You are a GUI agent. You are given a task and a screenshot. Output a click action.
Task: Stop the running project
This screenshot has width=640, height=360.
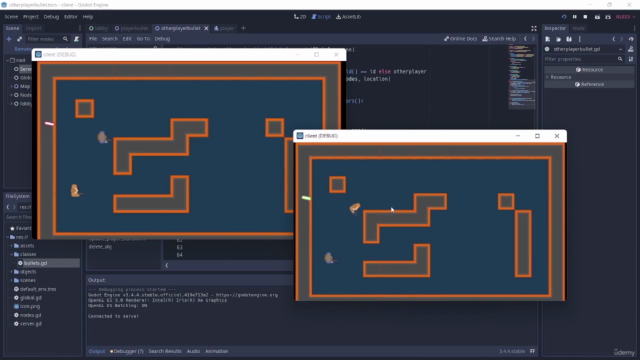[585, 17]
